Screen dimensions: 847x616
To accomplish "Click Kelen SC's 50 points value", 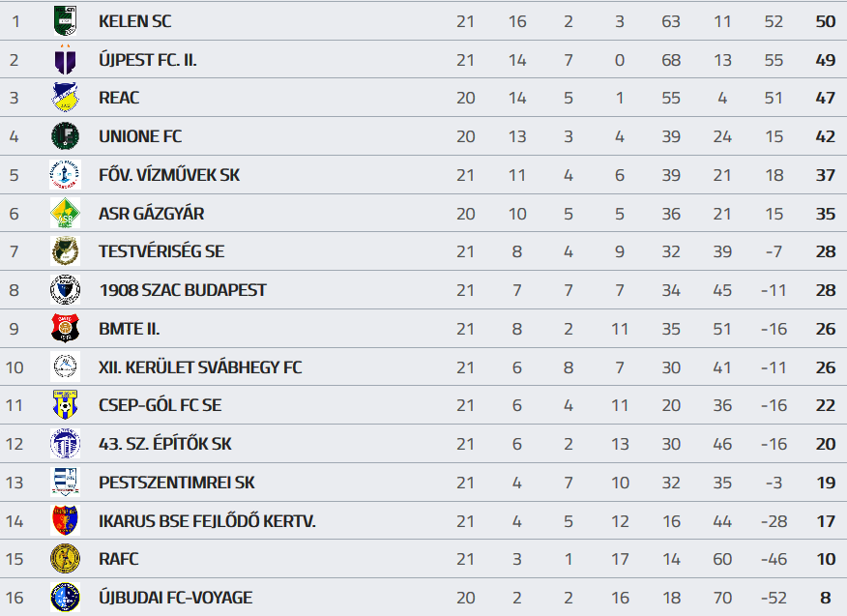I will click(x=825, y=21).
